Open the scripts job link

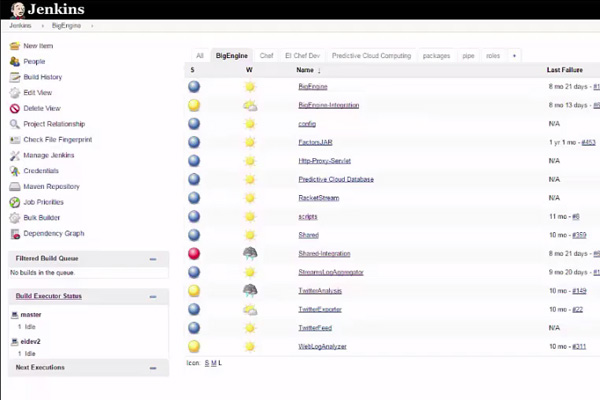pos(308,217)
